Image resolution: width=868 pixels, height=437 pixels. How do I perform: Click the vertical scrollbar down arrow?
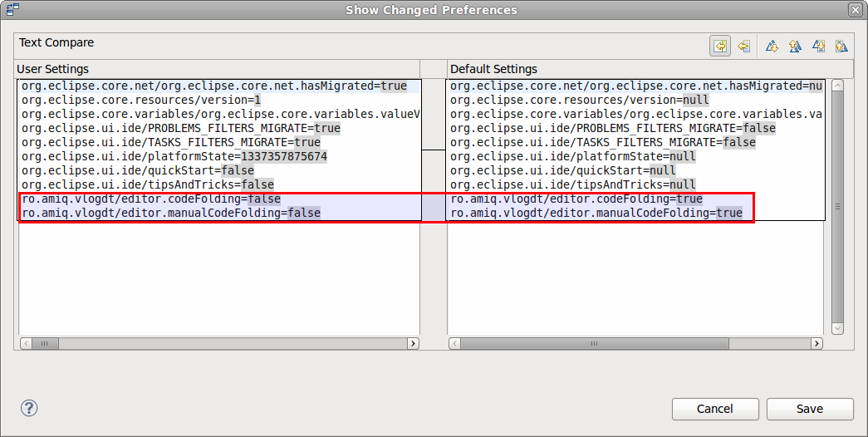click(x=837, y=328)
